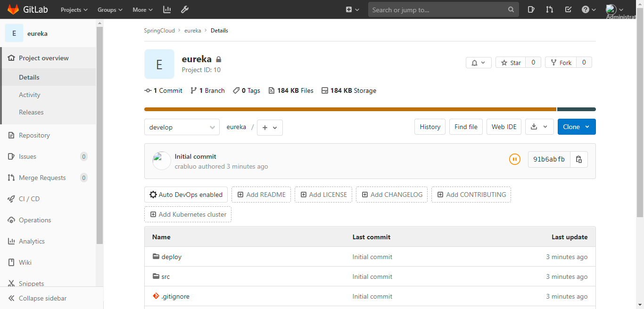Open Analytics in the sidebar

[48, 241]
